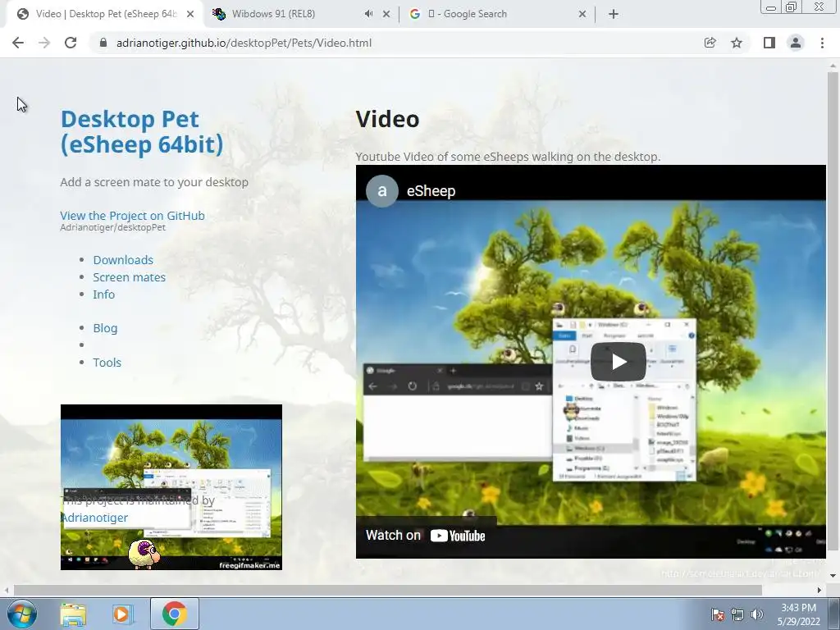
Task: Click the walking sheep pet sprite
Action: click(x=144, y=554)
